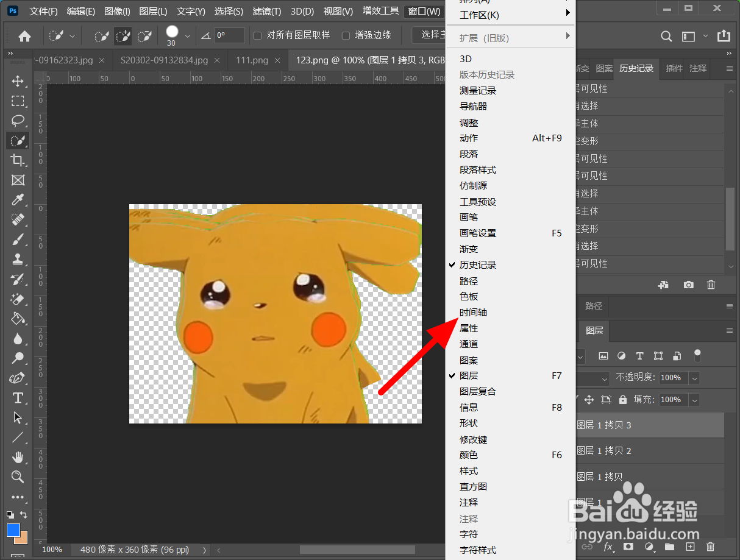Open the Edit Toolbar three-dots menu
740x560 pixels.
click(18, 497)
